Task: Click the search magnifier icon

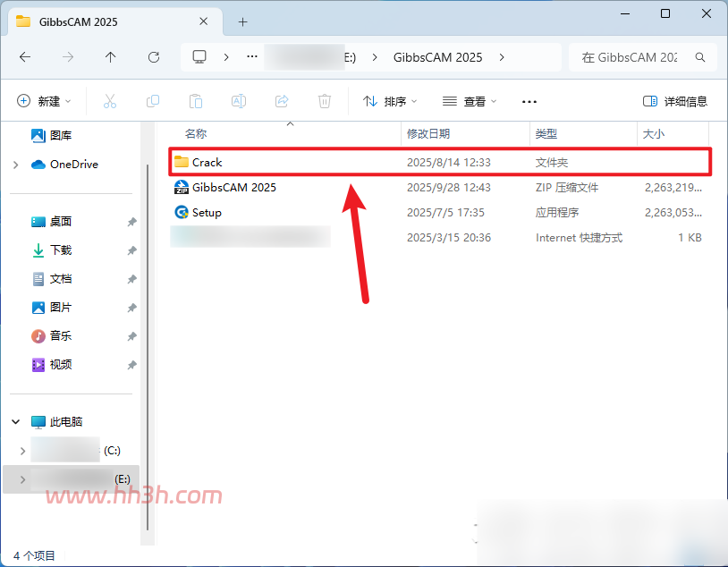Action: click(700, 57)
